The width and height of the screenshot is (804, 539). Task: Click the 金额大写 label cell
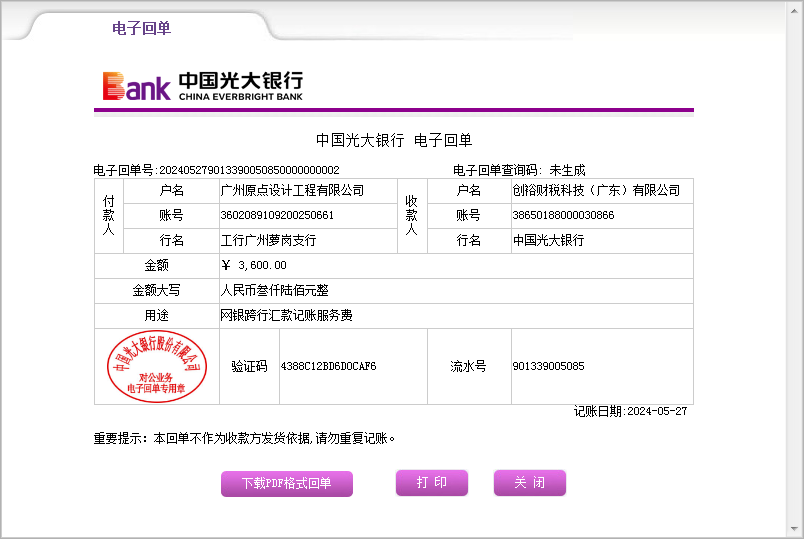click(157, 290)
